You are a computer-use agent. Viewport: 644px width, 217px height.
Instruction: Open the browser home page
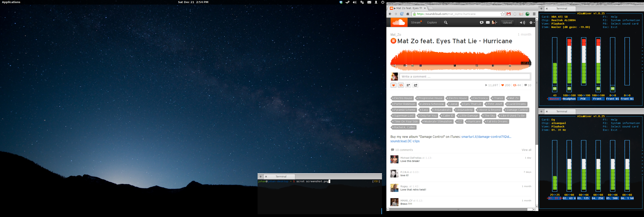pyautogui.click(x=408, y=14)
